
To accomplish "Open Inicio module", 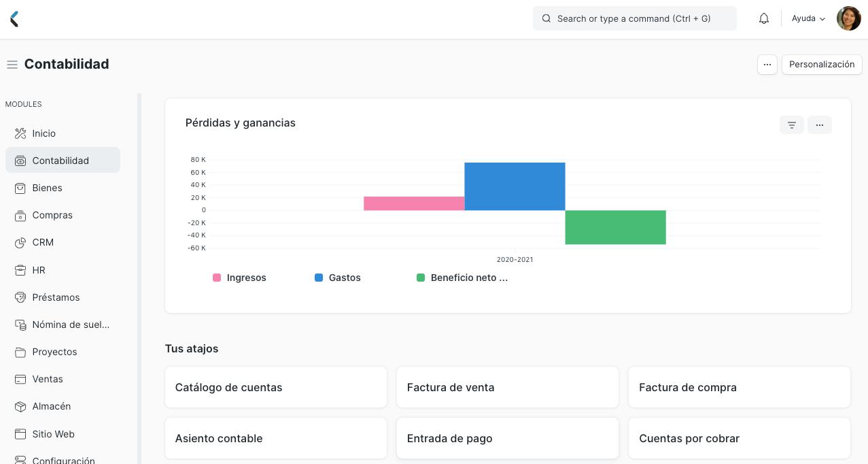I will (63, 133).
